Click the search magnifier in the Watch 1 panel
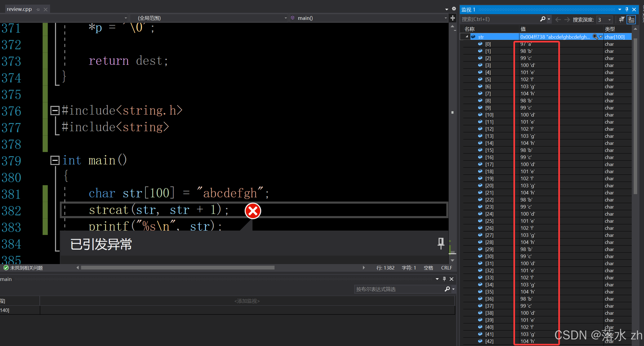 543,19
